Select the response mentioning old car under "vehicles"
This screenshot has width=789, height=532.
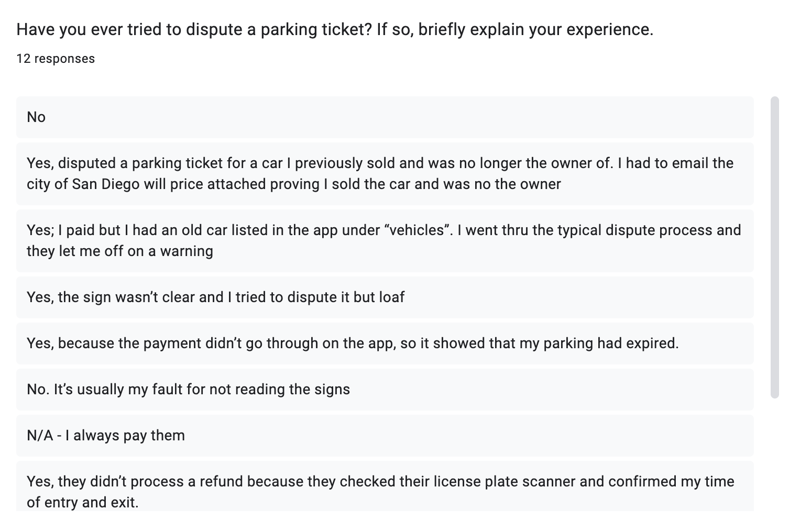385,240
